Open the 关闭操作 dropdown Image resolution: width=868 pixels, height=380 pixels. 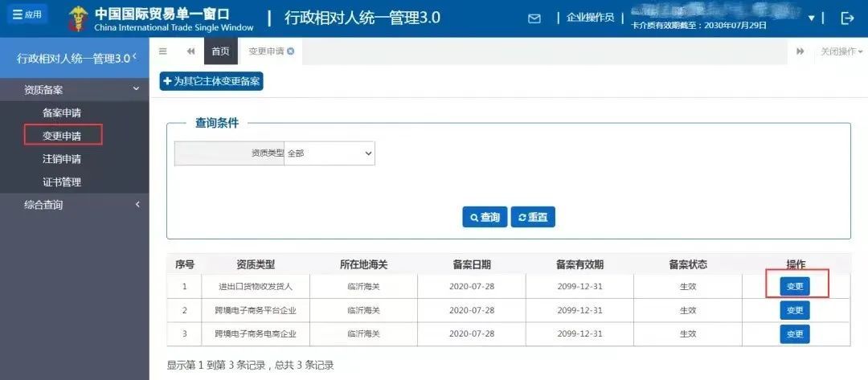coord(841,51)
